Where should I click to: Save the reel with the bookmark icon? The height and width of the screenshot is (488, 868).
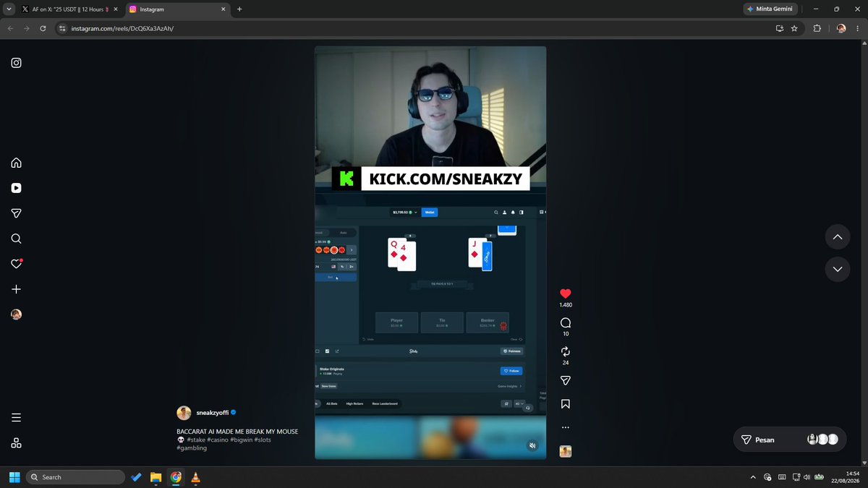566,404
